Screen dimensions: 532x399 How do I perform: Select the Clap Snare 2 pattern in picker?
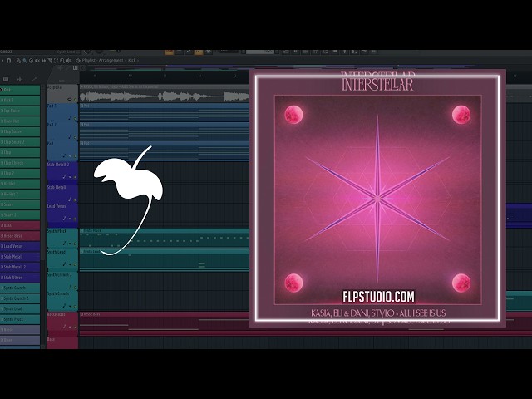[20, 142]
